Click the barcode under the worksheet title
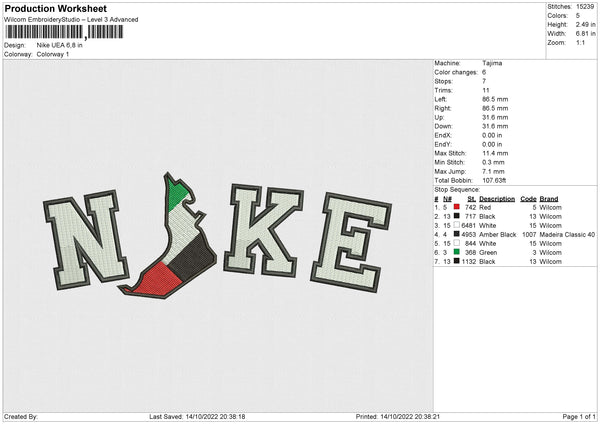 [x=64, y=32]
